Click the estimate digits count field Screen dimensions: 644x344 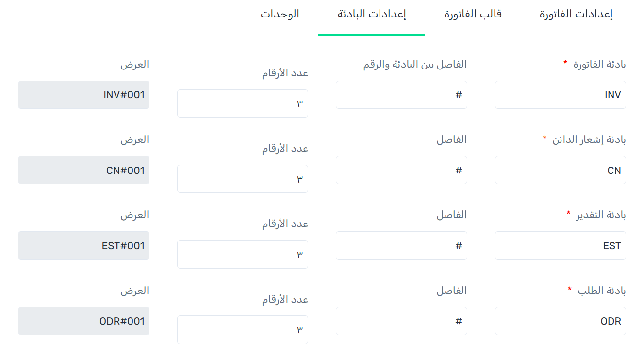[x=242, y=254]
